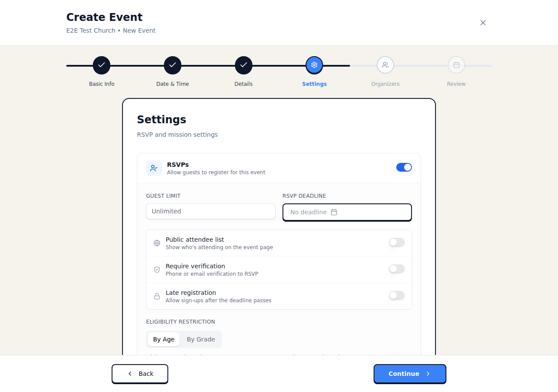Click the Date & Time checkmark icon
This screenshot has height=392, width=558.
tap(173, 65)
